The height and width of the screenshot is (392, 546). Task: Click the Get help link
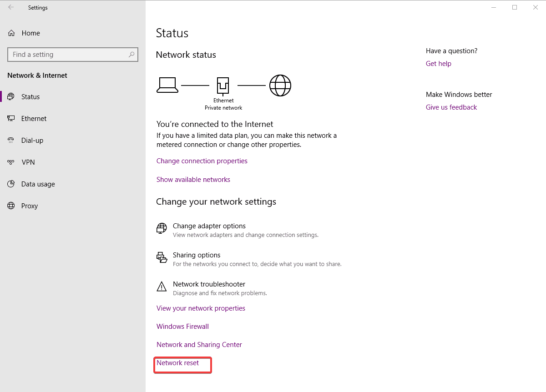click(439, 64)
